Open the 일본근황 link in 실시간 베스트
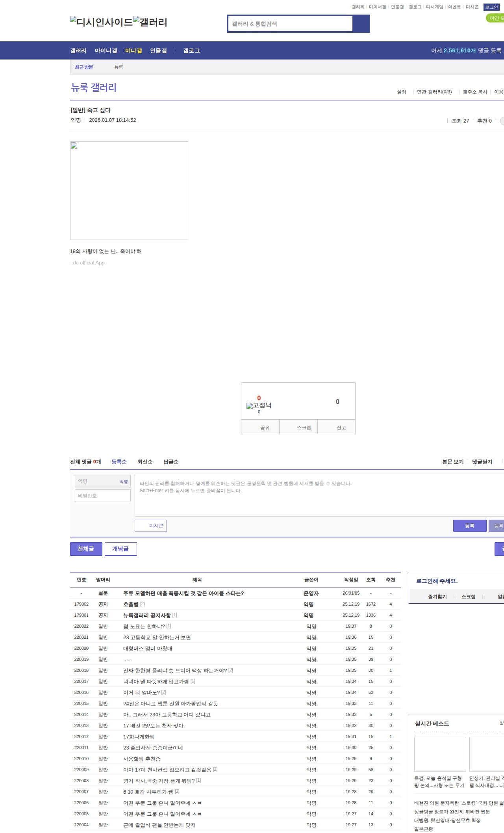Screen dimensions: 504x833 pos(424,829)
